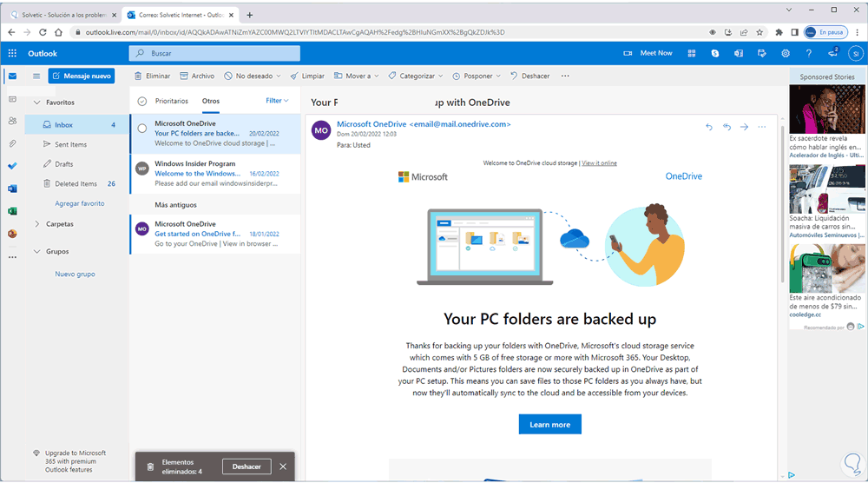Open Chrome tab search chevron
Screen dimensions: 868x483
pyautogui.click(x=789, y=10)
